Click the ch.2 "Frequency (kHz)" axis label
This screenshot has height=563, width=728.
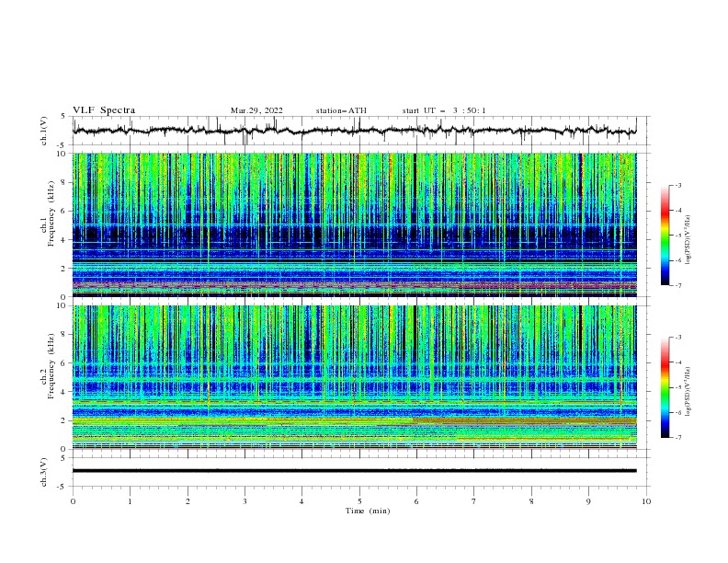click(51, 366)
